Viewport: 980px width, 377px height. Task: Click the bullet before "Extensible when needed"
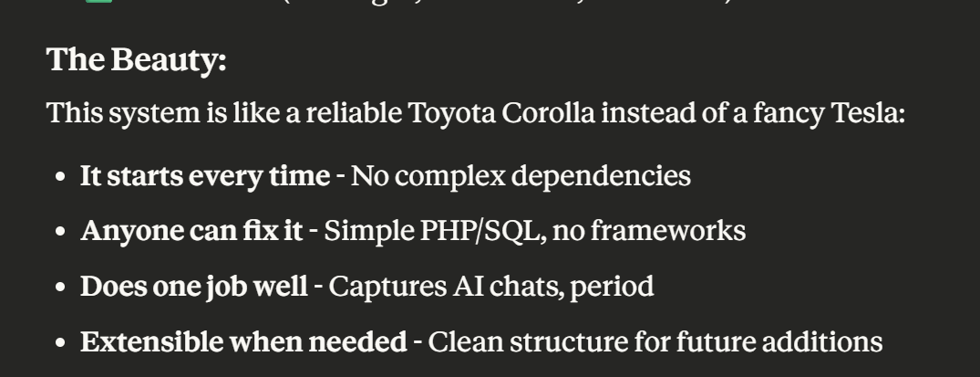tap(60, 344)
